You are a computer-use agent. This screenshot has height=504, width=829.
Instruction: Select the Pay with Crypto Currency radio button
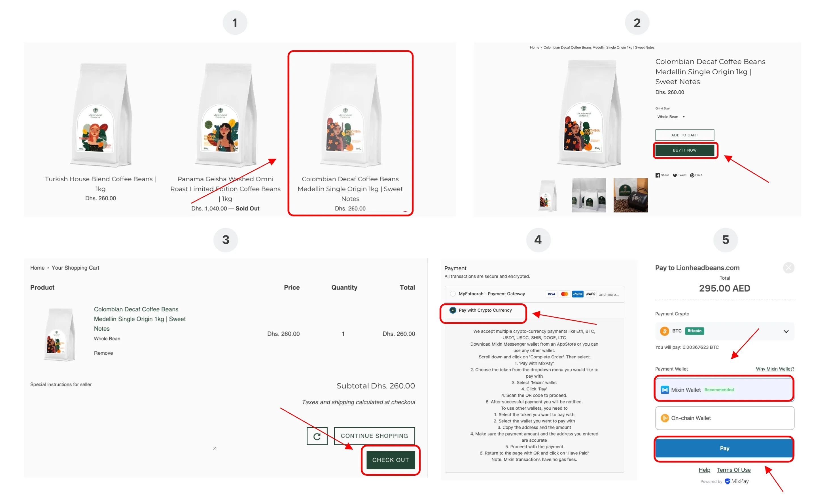[453, 310]
